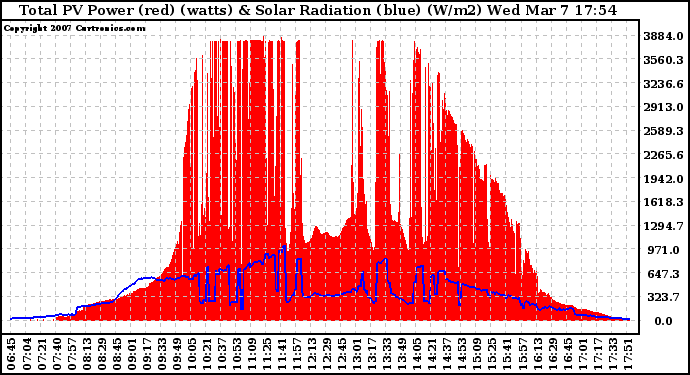Click the 3560.3 y-axis value
This screenshot has width=690, height=375.
point(663,60)
